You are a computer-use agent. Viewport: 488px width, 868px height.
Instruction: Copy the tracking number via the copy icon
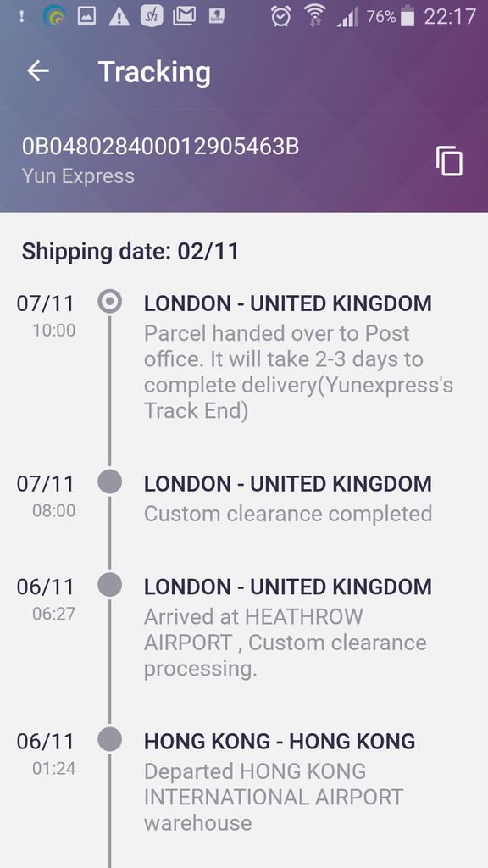click(x=449, y=161)
